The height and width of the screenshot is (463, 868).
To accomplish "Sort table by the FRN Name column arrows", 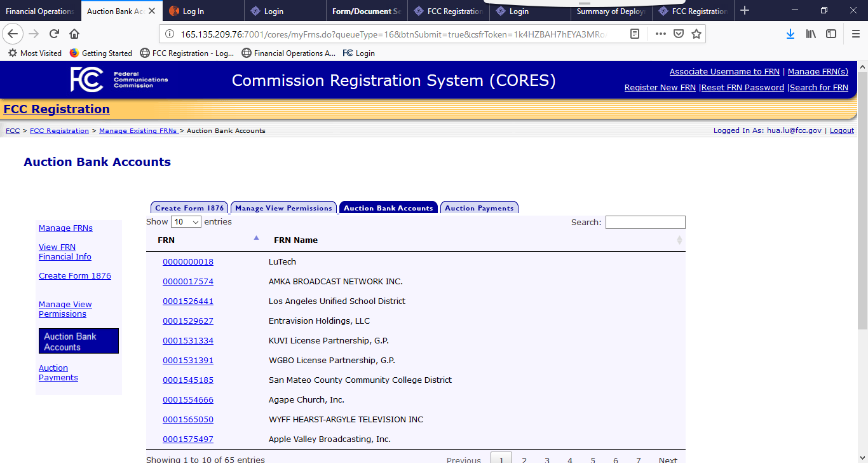I will click(x=679, y=240).
